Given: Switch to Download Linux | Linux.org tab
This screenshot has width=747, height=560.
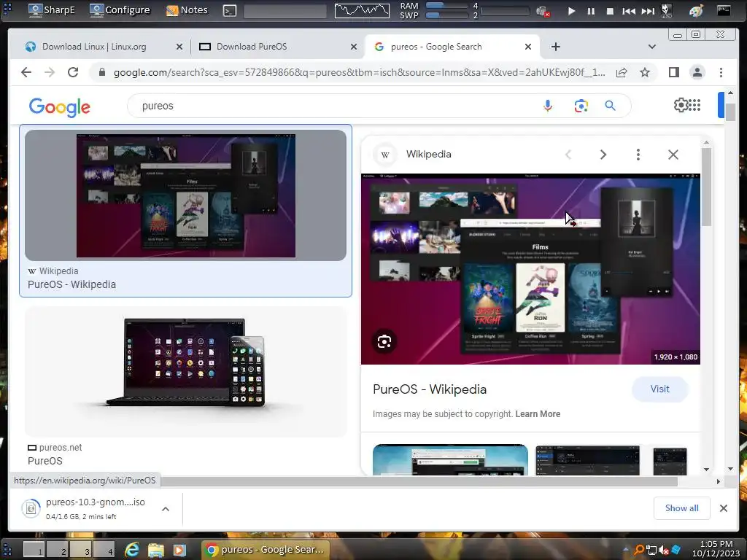Looking at the screenshot, I should [94, 47].
